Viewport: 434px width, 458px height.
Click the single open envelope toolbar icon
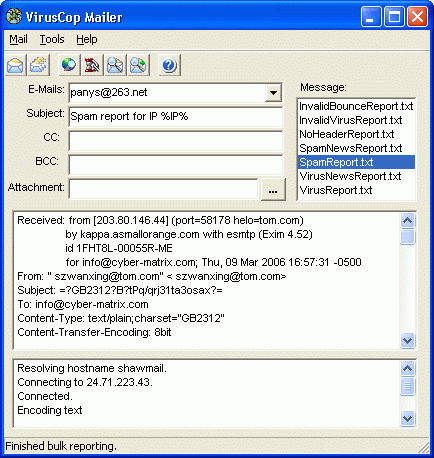pos(15,65)
